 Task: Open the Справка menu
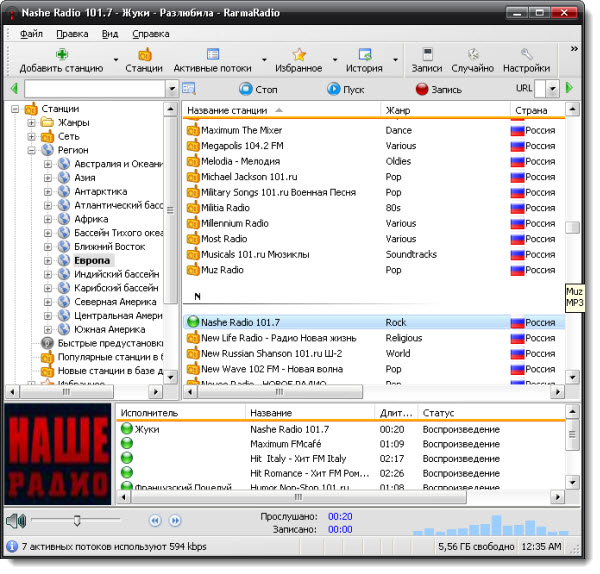click(x=150, y=33)
